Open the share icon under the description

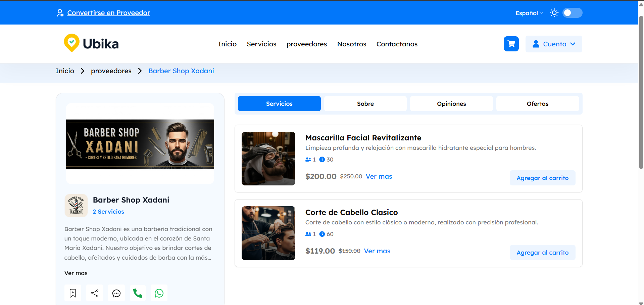pyautogui.click(x=94, y=293)
